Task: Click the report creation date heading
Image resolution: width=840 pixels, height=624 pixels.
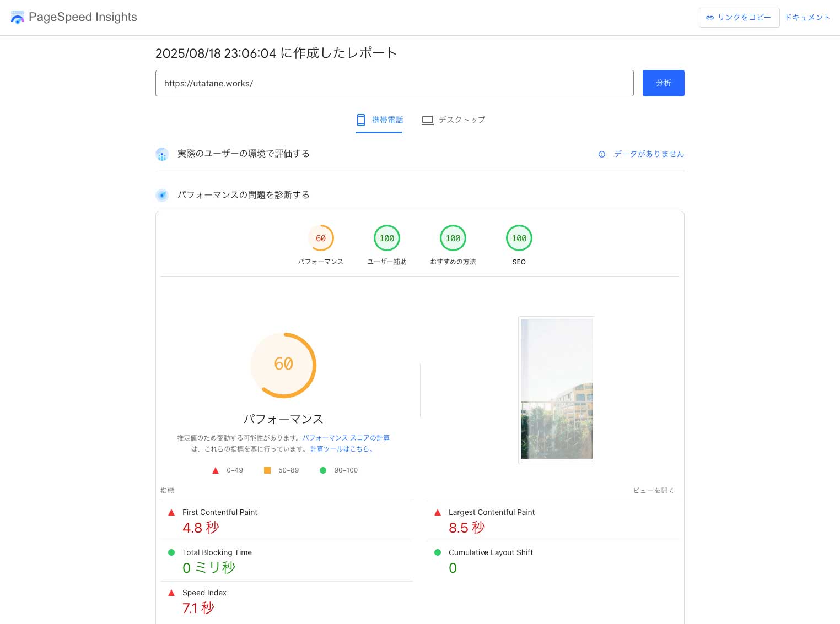Action: pos(276,53)
